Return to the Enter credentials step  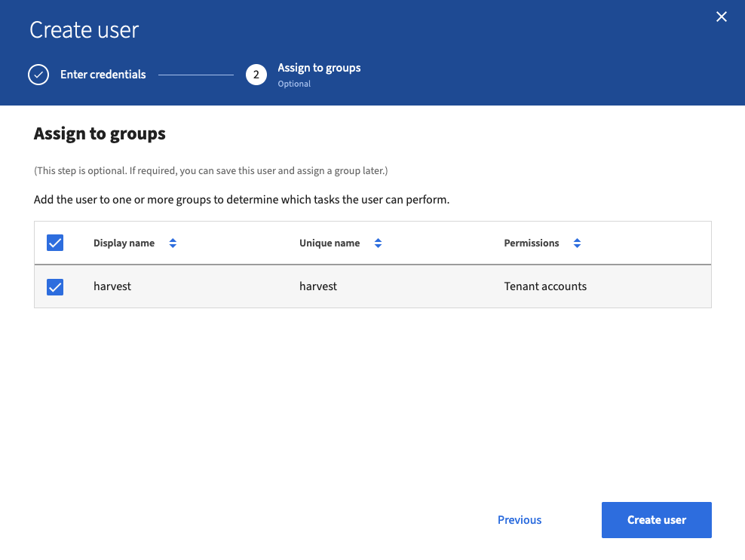[103, 75]
